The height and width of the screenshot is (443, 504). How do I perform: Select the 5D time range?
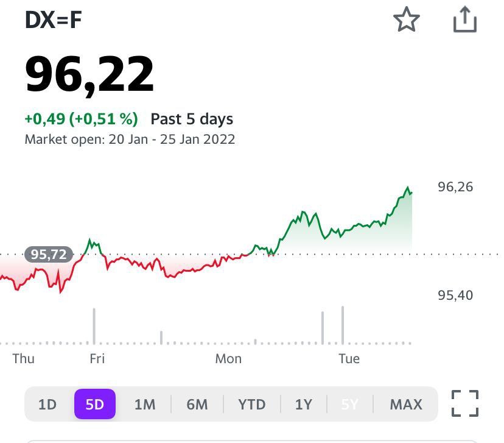95,404
